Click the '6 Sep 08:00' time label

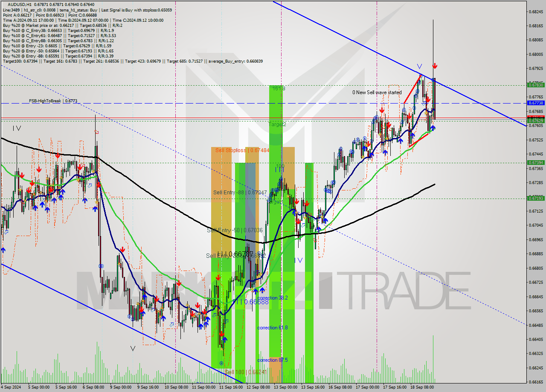(93, 387)
